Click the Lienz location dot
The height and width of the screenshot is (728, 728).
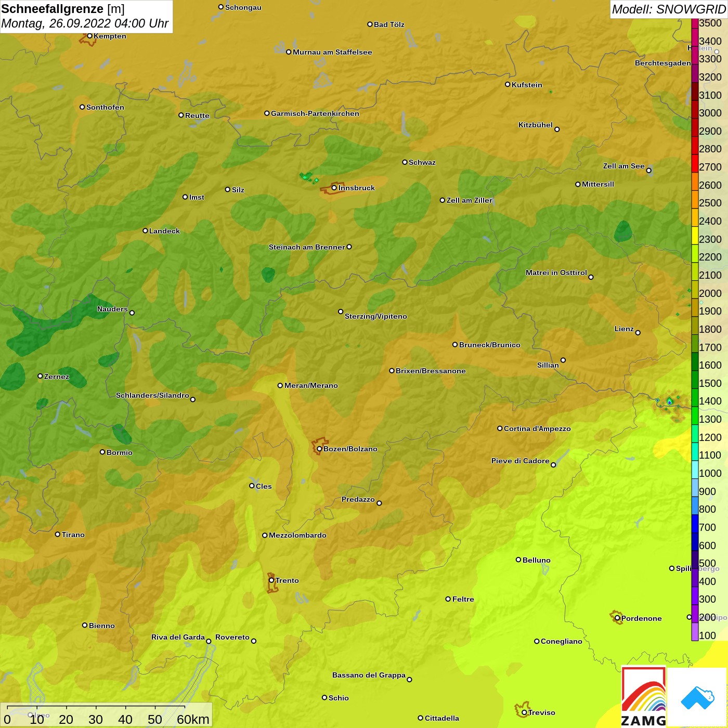point(638,333)
